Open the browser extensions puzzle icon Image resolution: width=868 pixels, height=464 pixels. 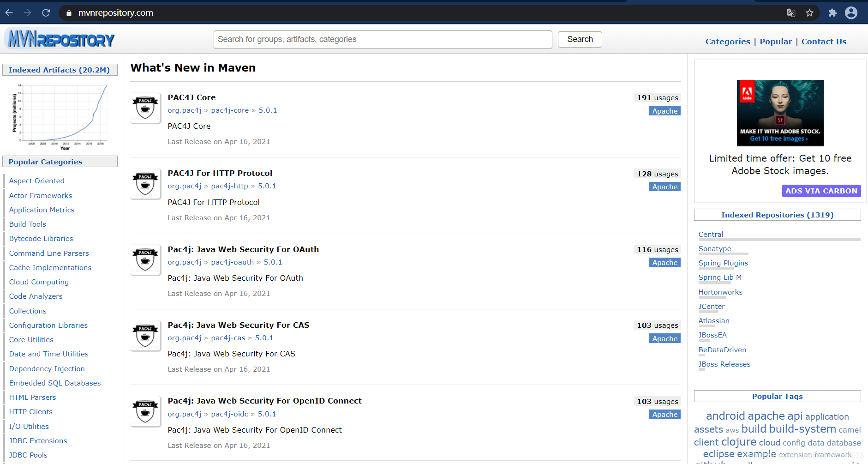(x=832, y=13)
